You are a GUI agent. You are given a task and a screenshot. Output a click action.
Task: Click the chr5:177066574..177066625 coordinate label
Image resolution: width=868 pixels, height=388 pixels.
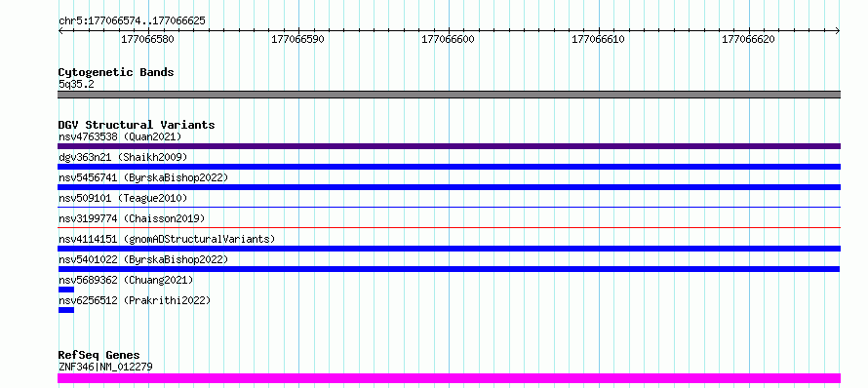pyautogui.click(x=132, y=21)
